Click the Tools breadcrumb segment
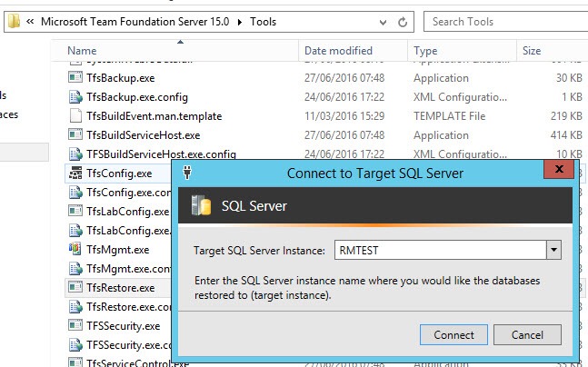 pyautogui.click(x=263, y=22)
